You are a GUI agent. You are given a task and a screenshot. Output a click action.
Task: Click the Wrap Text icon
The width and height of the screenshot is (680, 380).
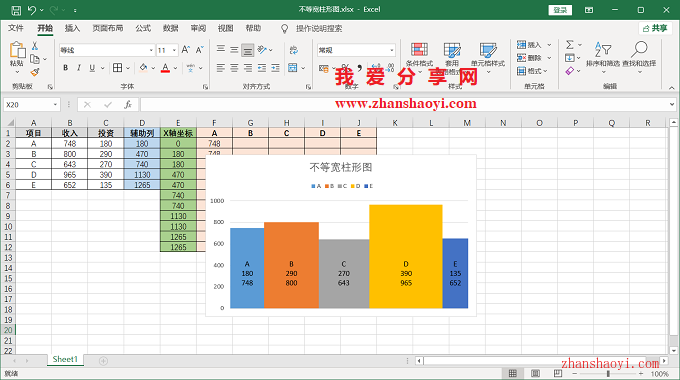294,50
